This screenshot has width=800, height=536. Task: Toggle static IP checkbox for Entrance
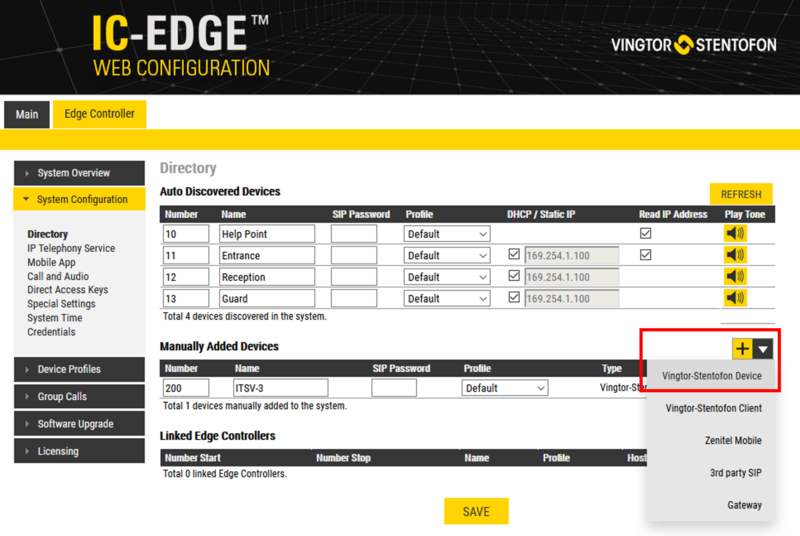tap(514, 254)
